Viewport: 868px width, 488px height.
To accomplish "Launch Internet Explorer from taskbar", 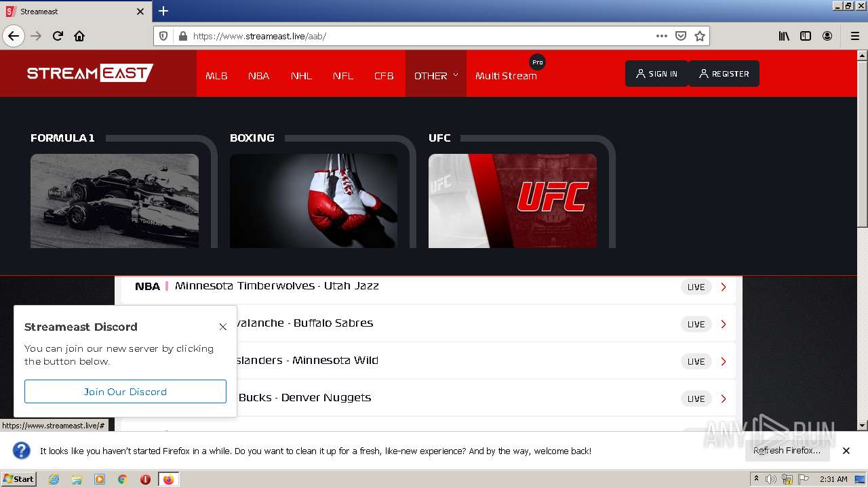I will click(54, 479).
